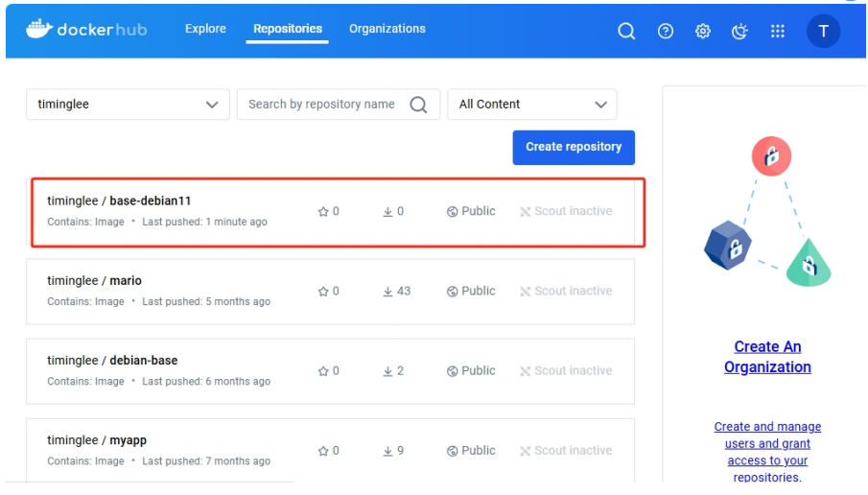
Task: Expand the All Content filter dropdown
Action: pos(532,105)
